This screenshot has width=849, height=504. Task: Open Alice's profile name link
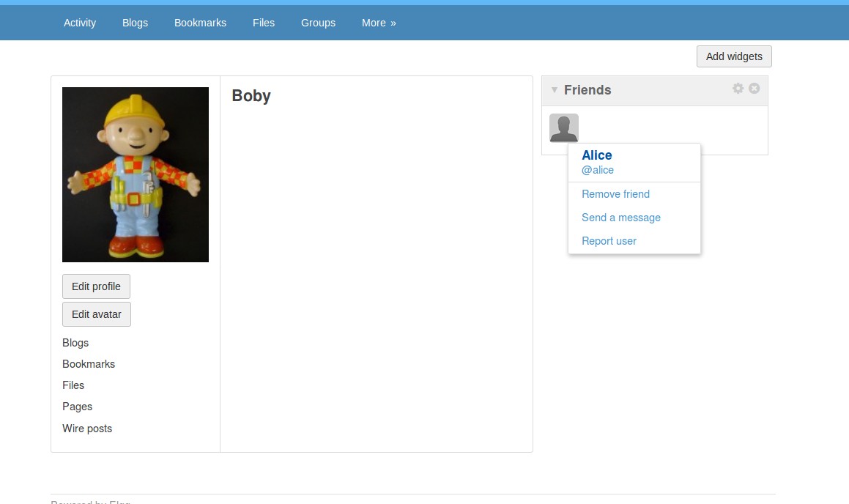tap(597, 155)
